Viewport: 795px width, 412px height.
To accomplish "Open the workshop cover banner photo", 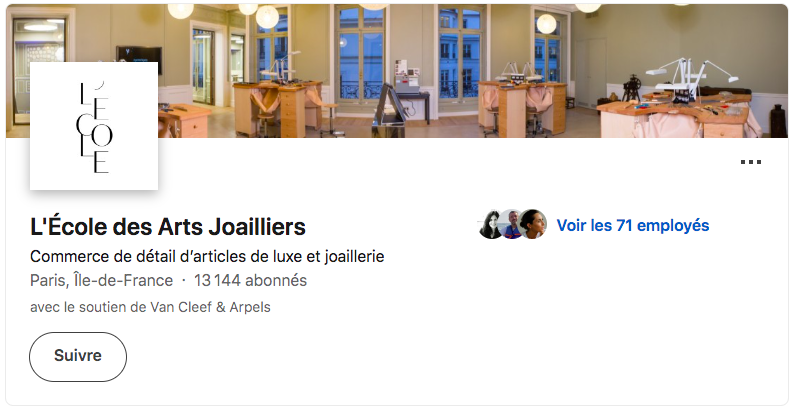I will [x=397, y=71].
